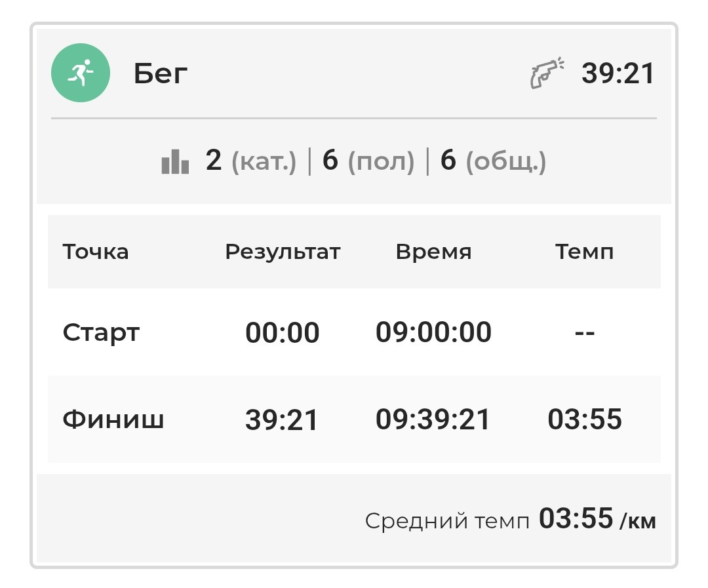Select the Финиш row label
Viewport: 708px width, 588px height.
pos(113,420)
